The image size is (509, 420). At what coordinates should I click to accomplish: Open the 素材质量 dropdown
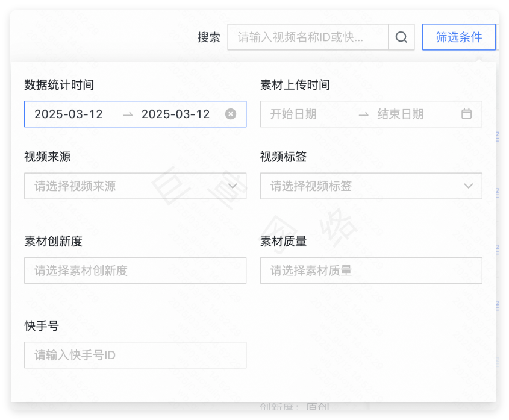[x=371, y=271]
